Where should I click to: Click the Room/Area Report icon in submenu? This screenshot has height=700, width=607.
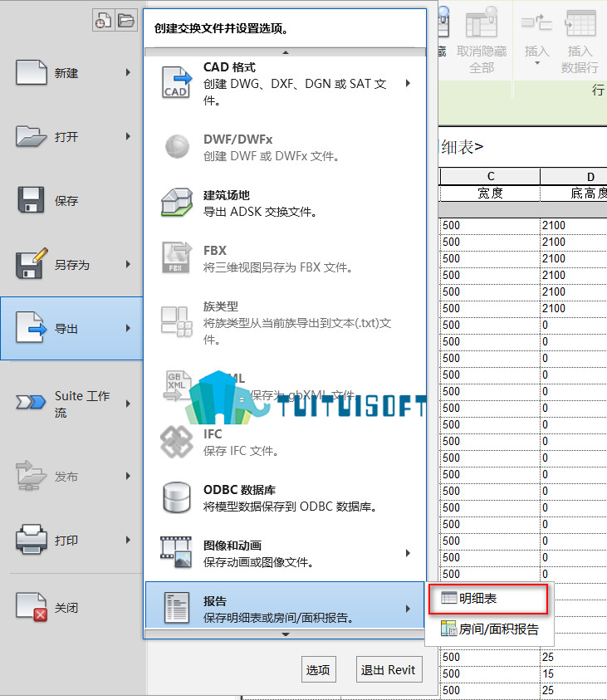[x=449, y=629]
